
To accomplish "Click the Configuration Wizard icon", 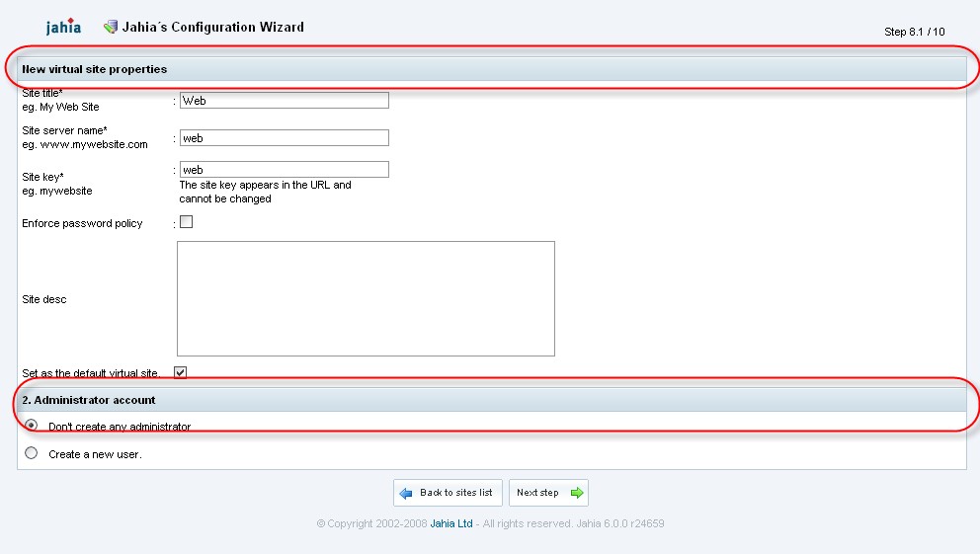I will click(x=111, y=27).
